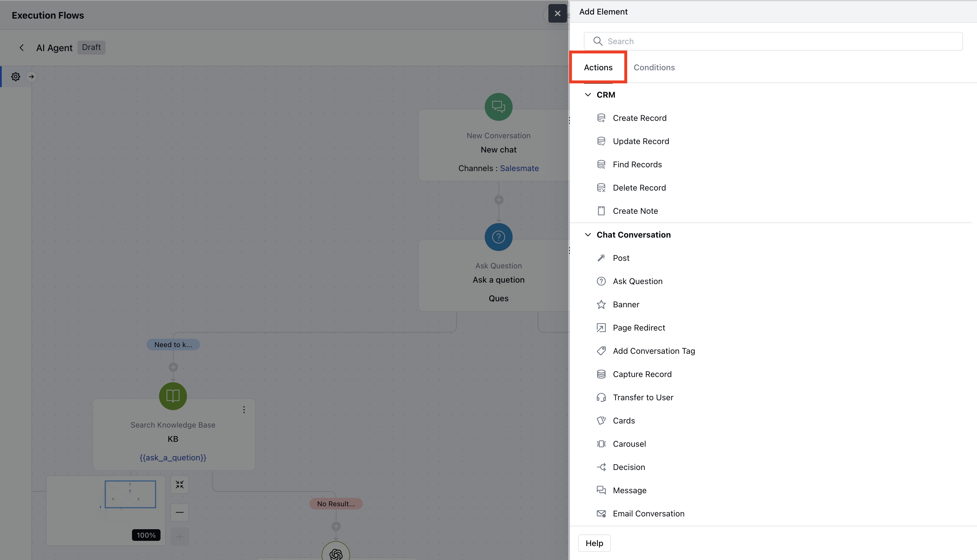Select the Banner star icon
The image size is (977, 560).
point(601,305)
